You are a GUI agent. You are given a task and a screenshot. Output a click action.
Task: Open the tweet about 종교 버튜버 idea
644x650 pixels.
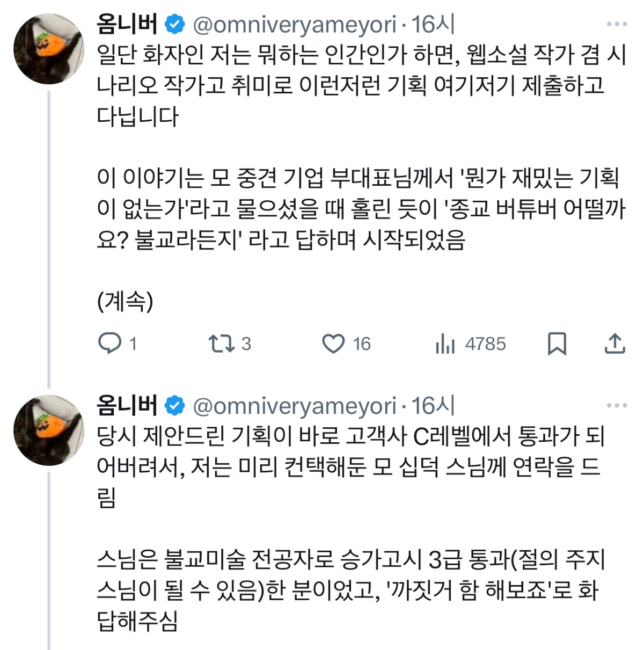[360, 209]
